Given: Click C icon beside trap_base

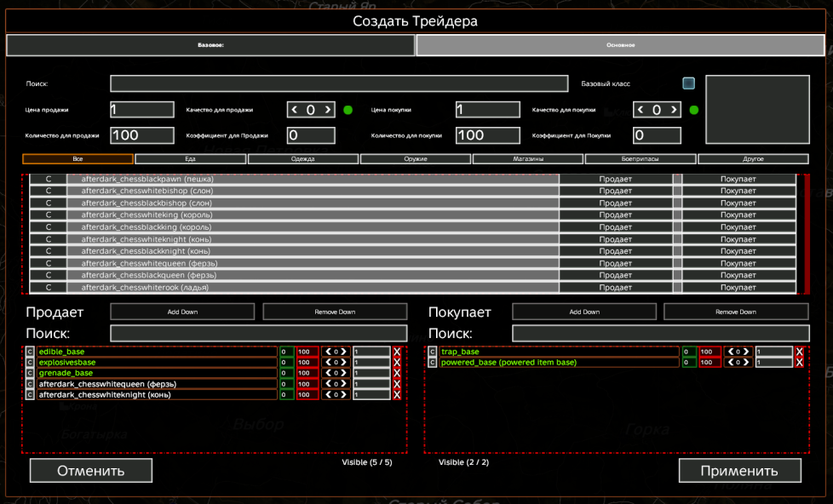Looking at the screenshot, I should pos(432,352).
